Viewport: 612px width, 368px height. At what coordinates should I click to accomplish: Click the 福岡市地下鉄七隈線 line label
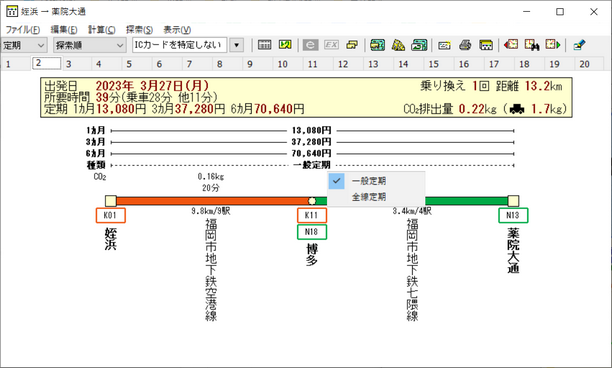click(x=413, y=270)
